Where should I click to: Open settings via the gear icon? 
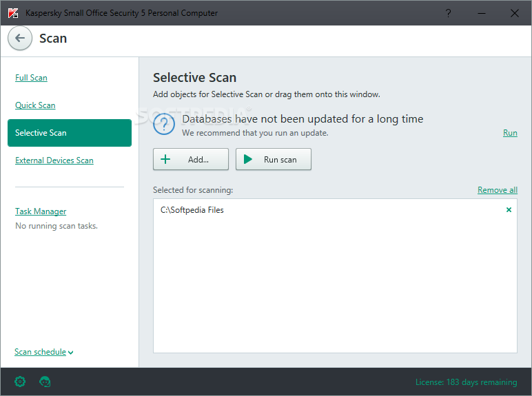[x=20, y=382]
